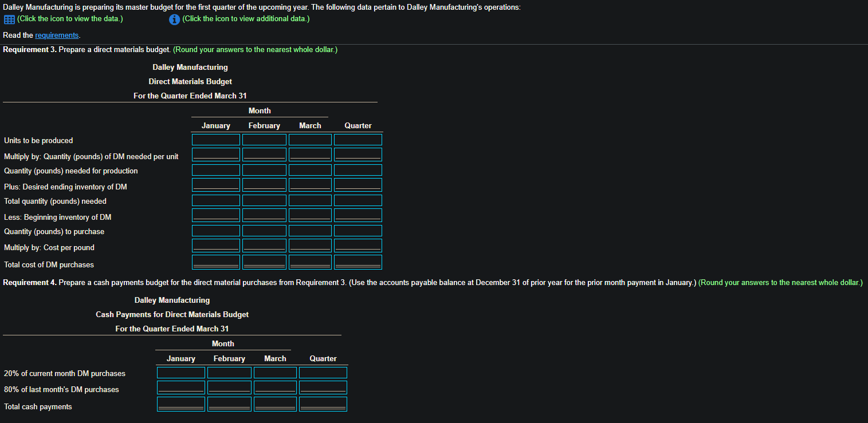The image size is (868, 423).
Task: Click the 'Units to be produced' row label
Action: click(x=38, y=140)
